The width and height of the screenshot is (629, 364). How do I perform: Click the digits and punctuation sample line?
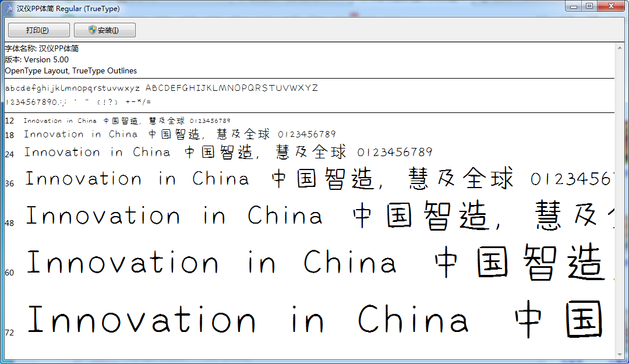pyautogui.click(x=78, y=102)
